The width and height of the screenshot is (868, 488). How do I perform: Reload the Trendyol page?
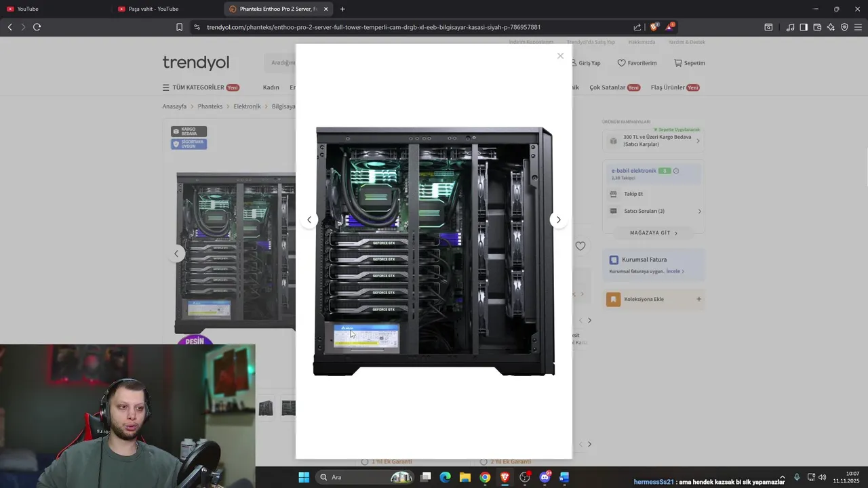tap(37, 27)
